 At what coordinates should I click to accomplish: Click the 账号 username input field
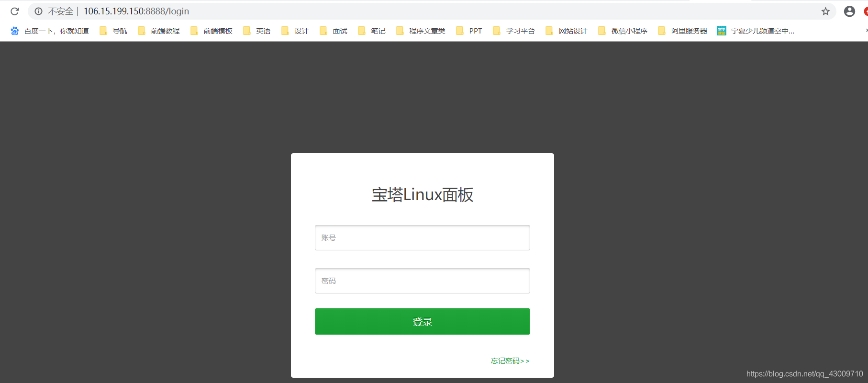423,237
